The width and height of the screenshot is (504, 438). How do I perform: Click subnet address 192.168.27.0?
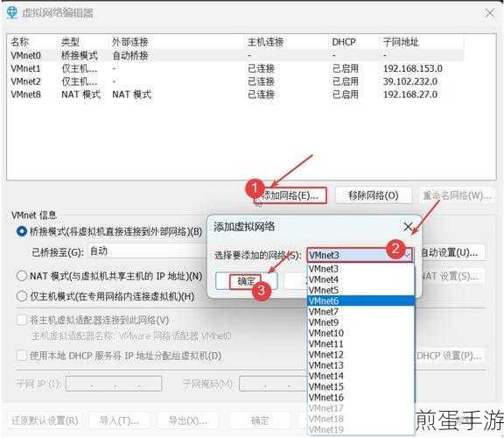(x=410, y=95)
